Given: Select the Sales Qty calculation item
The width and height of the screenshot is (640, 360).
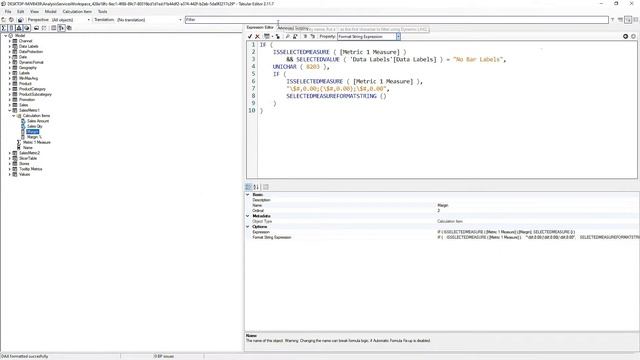Looking at the screenshot, I should coord(35,126).
